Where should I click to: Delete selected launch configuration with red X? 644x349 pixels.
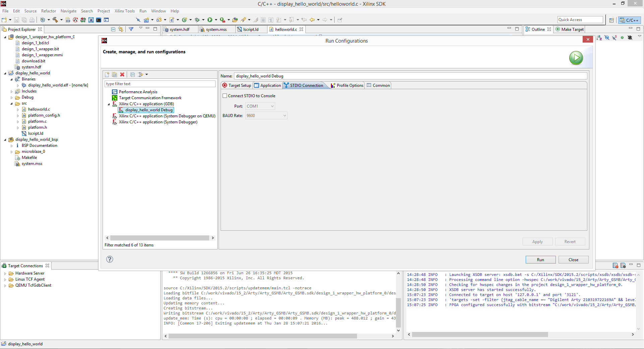pos(122,74)
